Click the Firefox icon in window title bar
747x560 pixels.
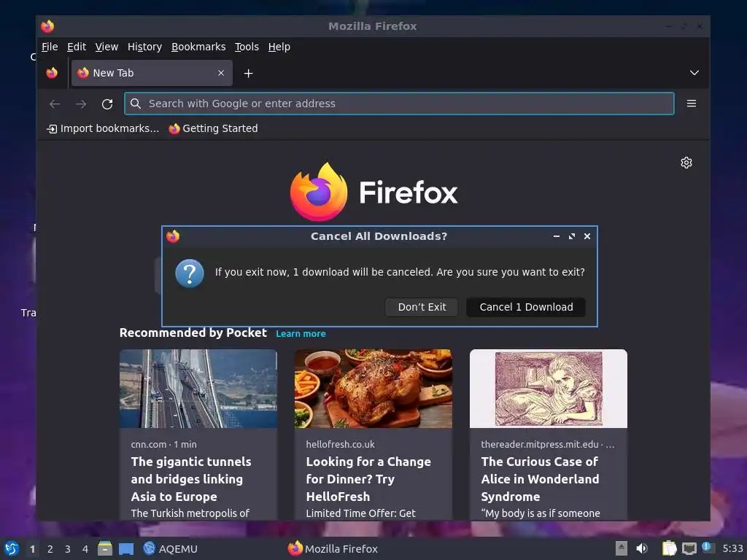[47, 26]
